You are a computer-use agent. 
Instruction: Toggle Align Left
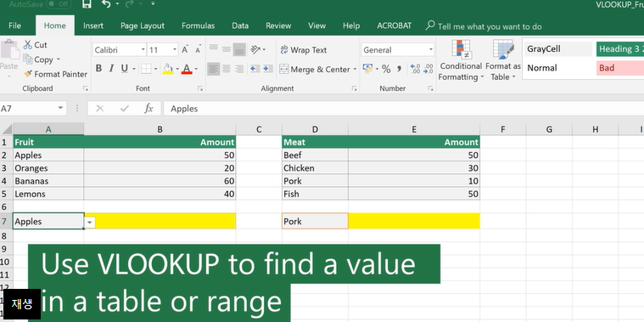click(214, 69)
